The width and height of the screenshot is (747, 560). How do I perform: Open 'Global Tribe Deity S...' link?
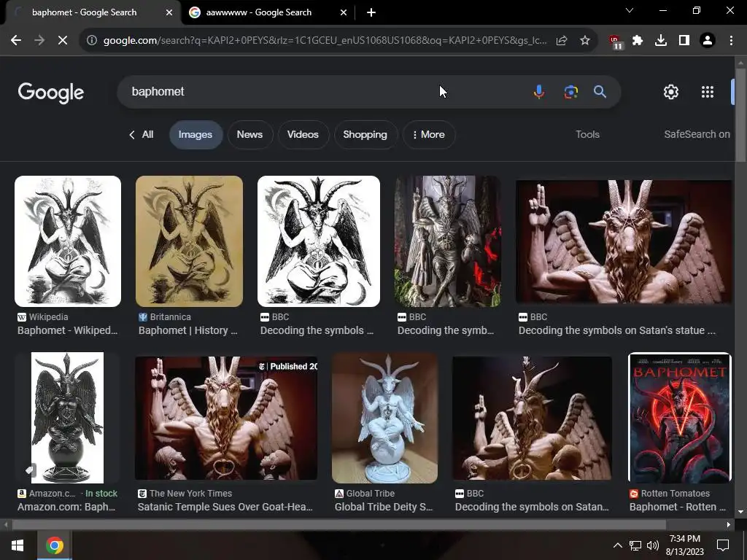click(x=384, y=507)
